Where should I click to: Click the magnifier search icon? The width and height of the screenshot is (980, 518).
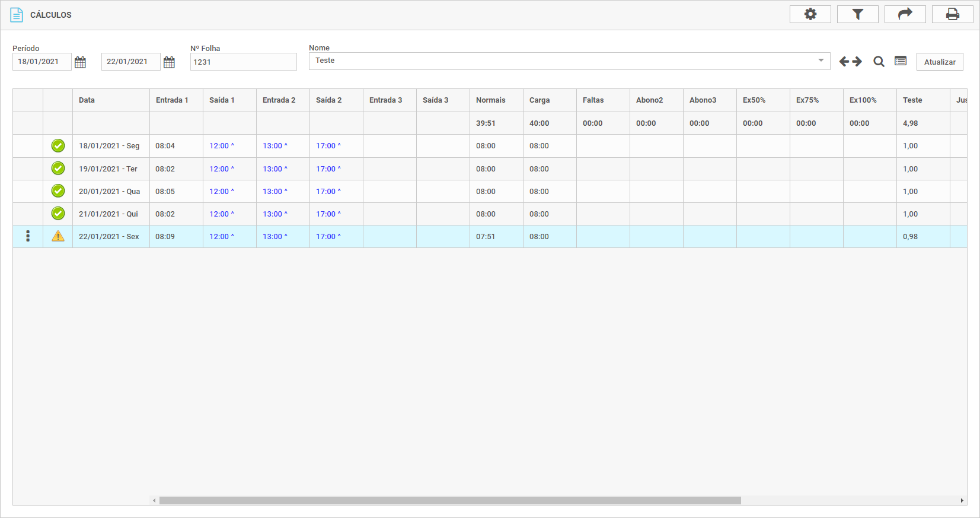point(879,62)
